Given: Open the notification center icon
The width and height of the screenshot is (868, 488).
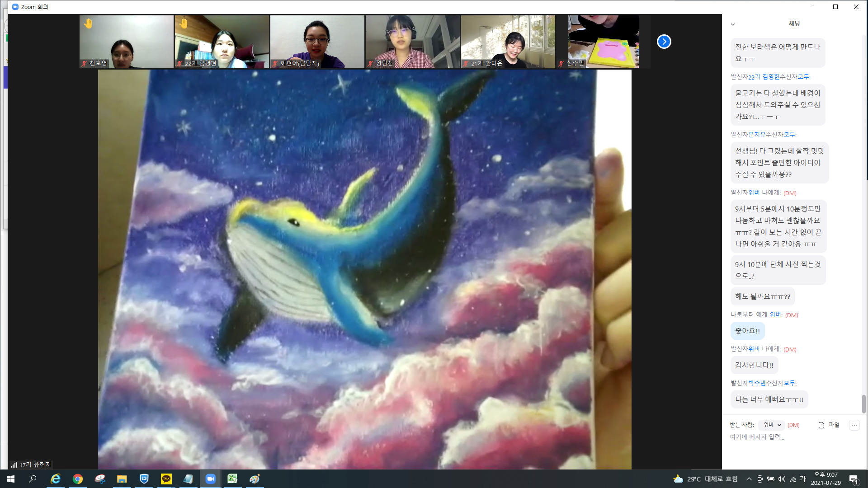Looking at the screenshot, I should click(x=854, y=479).
